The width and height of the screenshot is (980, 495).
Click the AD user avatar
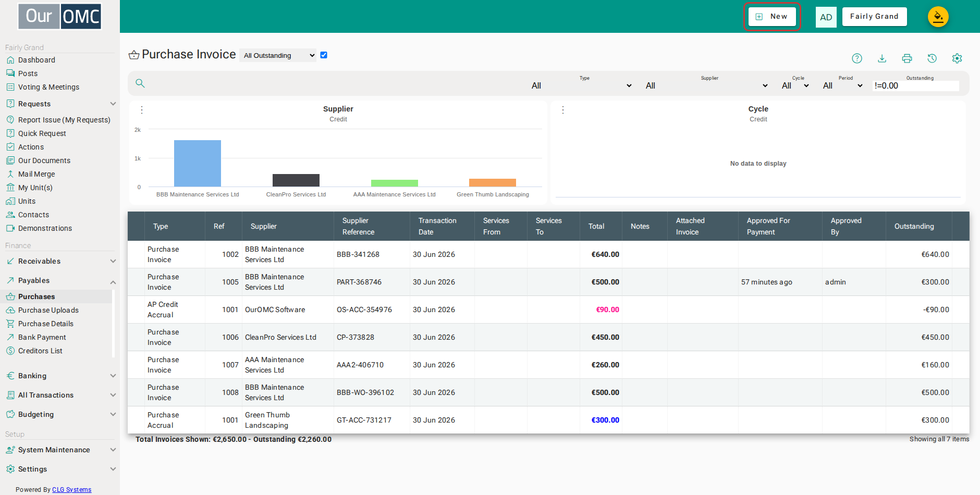click(x=826, y=17)
